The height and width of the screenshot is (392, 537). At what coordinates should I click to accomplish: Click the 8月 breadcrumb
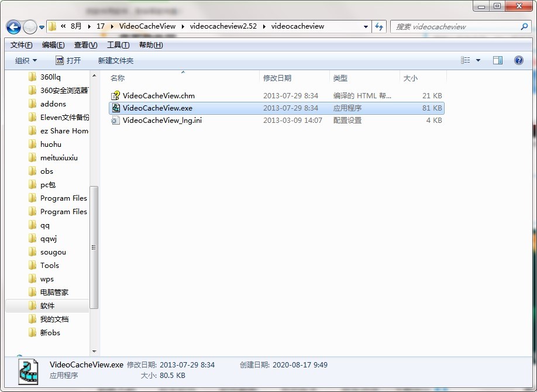[x=76, y=26]
